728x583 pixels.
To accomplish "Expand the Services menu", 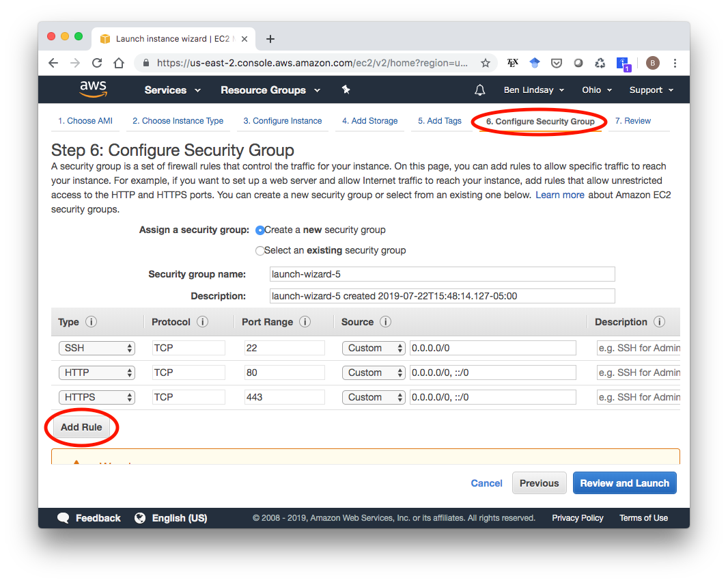I will click(172, 90).
